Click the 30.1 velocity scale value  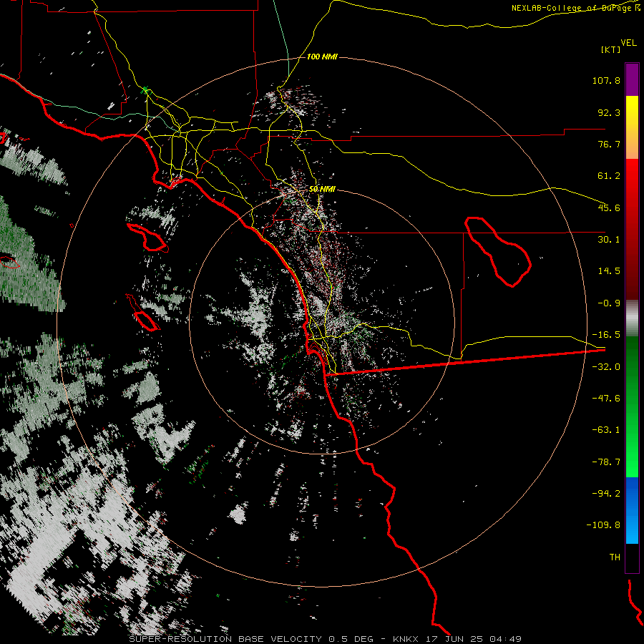pos(609,240)
